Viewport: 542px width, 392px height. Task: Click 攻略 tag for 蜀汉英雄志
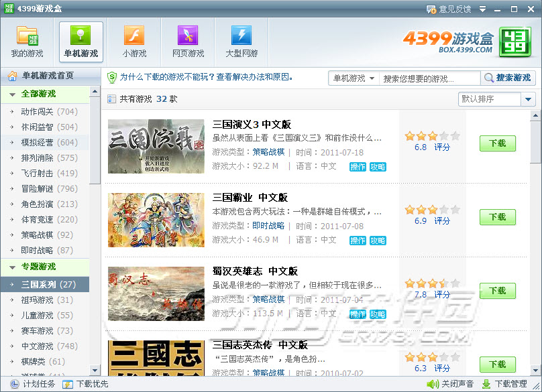(x=378, y=314)
